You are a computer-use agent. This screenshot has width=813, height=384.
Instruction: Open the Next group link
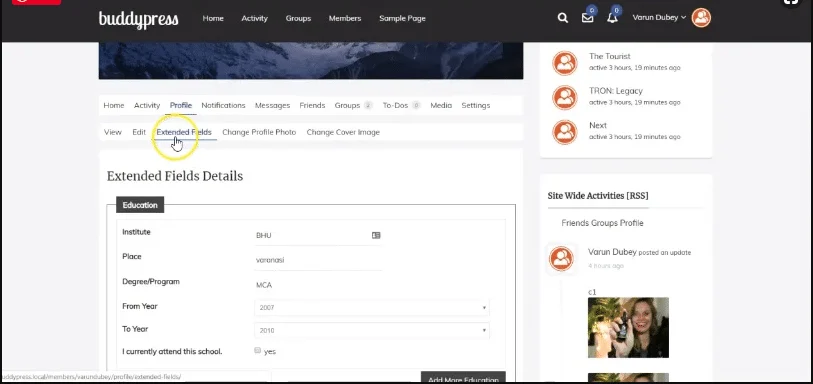click(x=598, y=125)
